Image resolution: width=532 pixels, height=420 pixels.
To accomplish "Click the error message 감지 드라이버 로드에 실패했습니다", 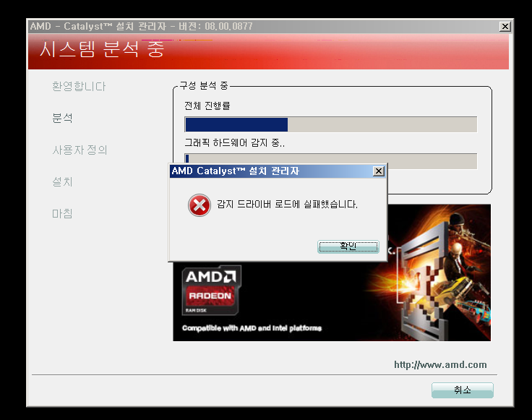I will [287, 205].
